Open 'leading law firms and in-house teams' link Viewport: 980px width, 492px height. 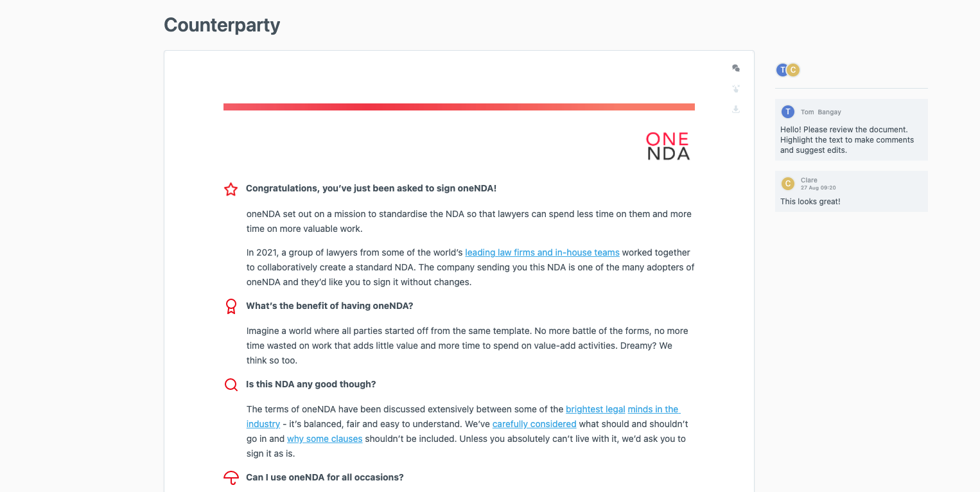(x=542, y=252)
